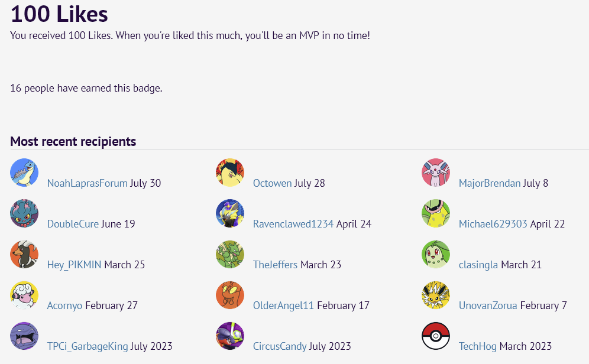Open the NoahLaprasForum profile link
The image size is (589, 364).
click(87, 183)
